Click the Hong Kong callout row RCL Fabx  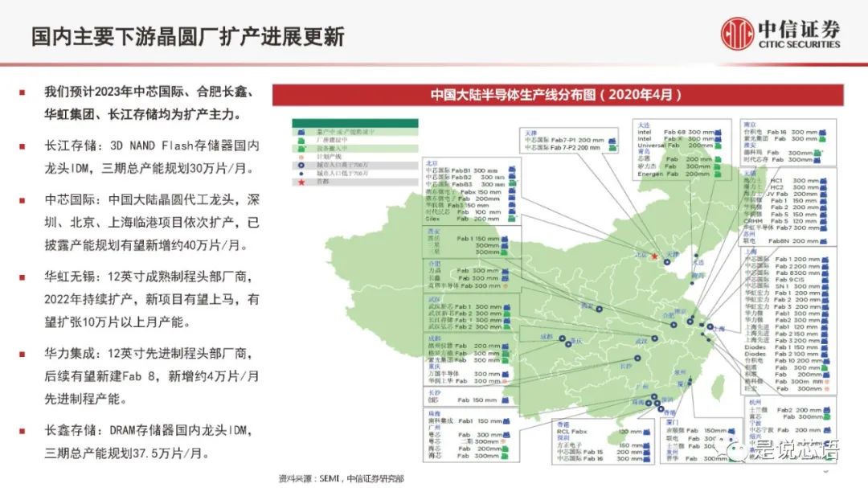pyautogui.click(x=603, y=432)
